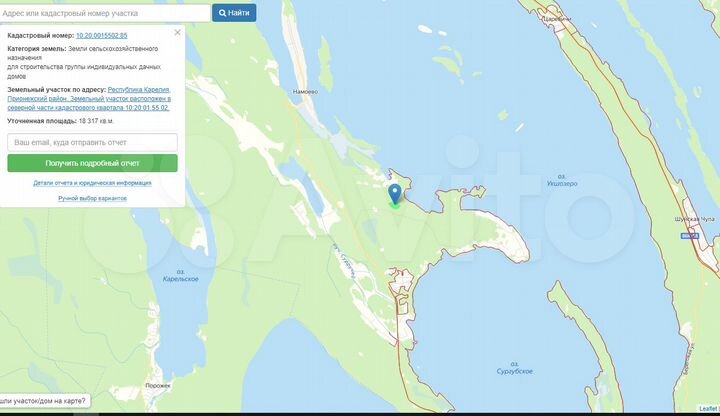Click the Намоево village label on map

(305, 92)
